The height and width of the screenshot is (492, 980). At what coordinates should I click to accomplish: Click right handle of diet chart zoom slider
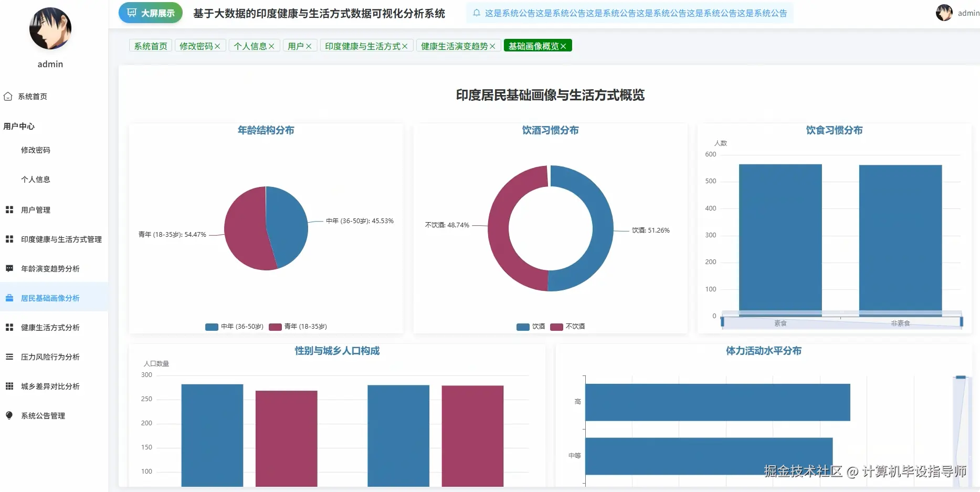[x=961, y=321]
